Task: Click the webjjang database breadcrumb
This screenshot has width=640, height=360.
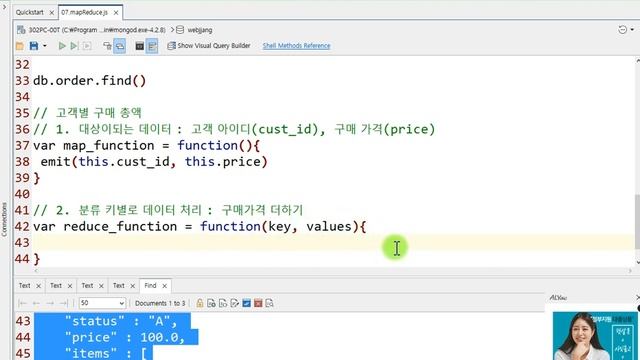Action: pyautogui.click(x=194, y=30)
